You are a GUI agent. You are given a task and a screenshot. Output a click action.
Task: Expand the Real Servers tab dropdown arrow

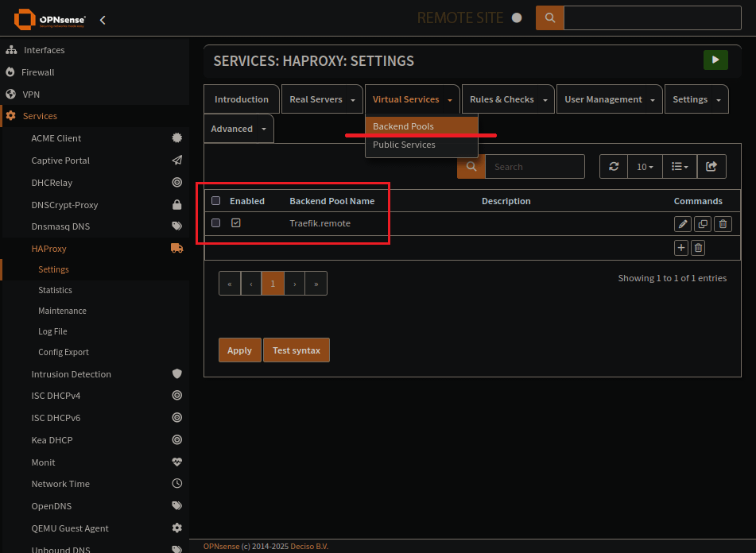(353, 99)
